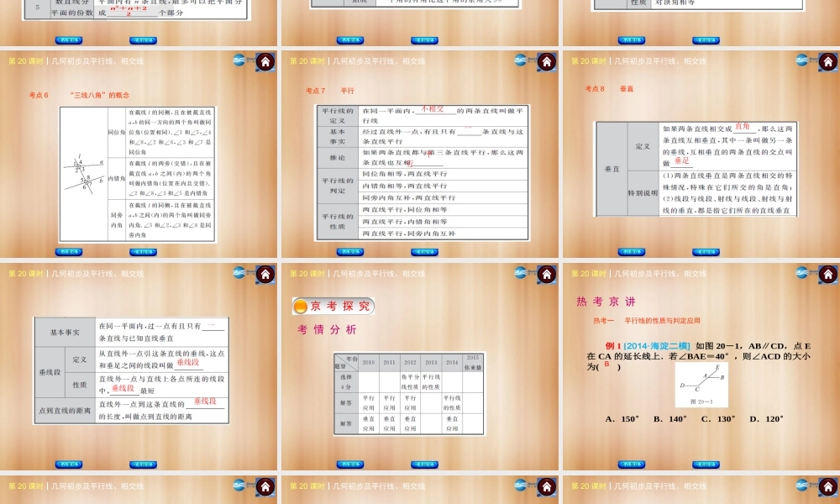Click the red 不相交 answer text
The image size is (840, 504).
tap(433, 108)
